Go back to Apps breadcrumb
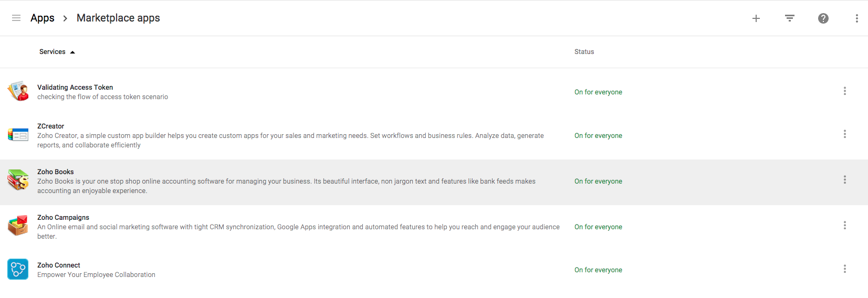 point(43,18)
